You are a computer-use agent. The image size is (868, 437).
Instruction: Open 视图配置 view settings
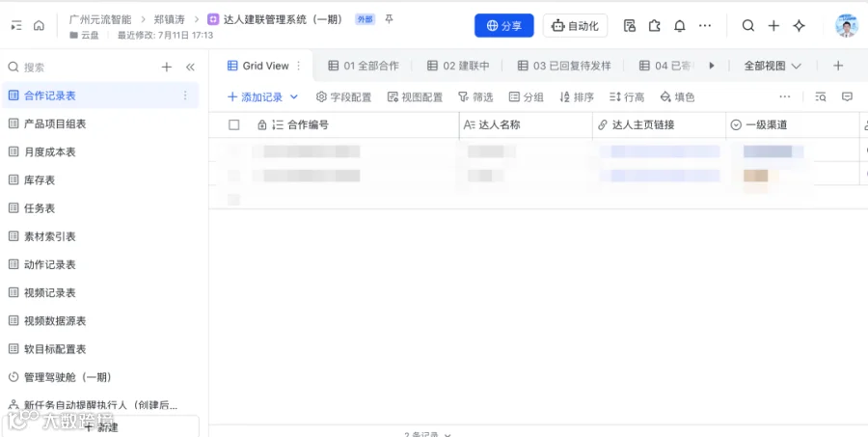point(415,96)
